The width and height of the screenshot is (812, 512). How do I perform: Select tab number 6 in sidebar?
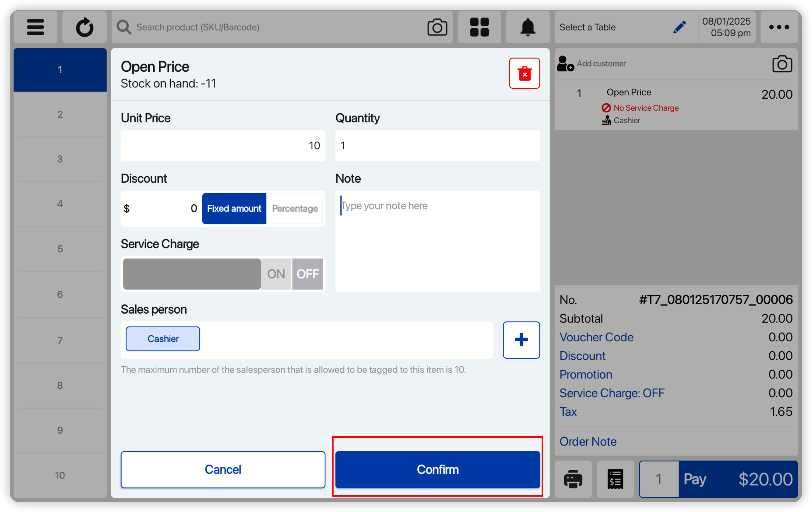point(60,294)
